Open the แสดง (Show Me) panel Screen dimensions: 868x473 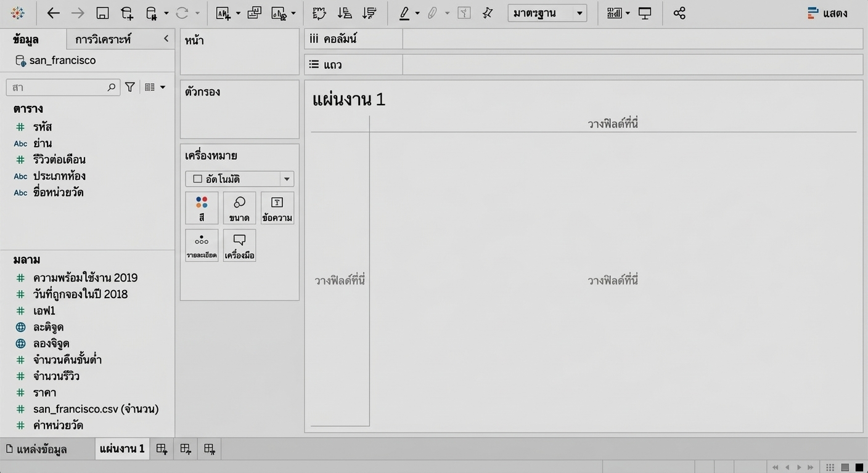point(828,13)
